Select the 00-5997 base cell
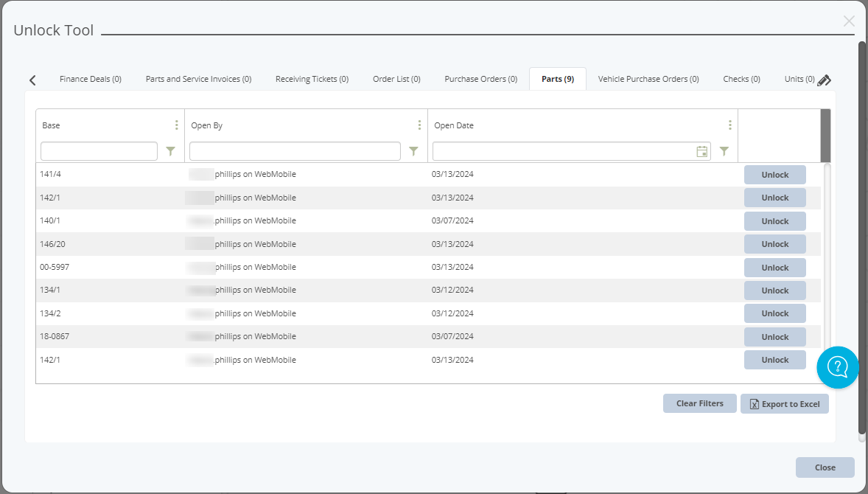The image size is (868, 494). [55, 267]
